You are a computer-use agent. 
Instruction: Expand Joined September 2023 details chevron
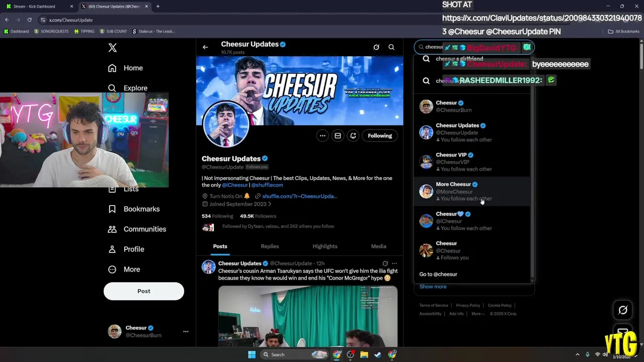(x=270, y=204)
